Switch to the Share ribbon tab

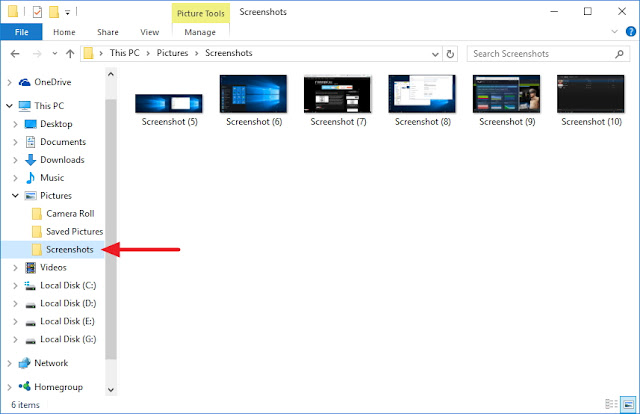pyautogui.click(x=108, y=32)
